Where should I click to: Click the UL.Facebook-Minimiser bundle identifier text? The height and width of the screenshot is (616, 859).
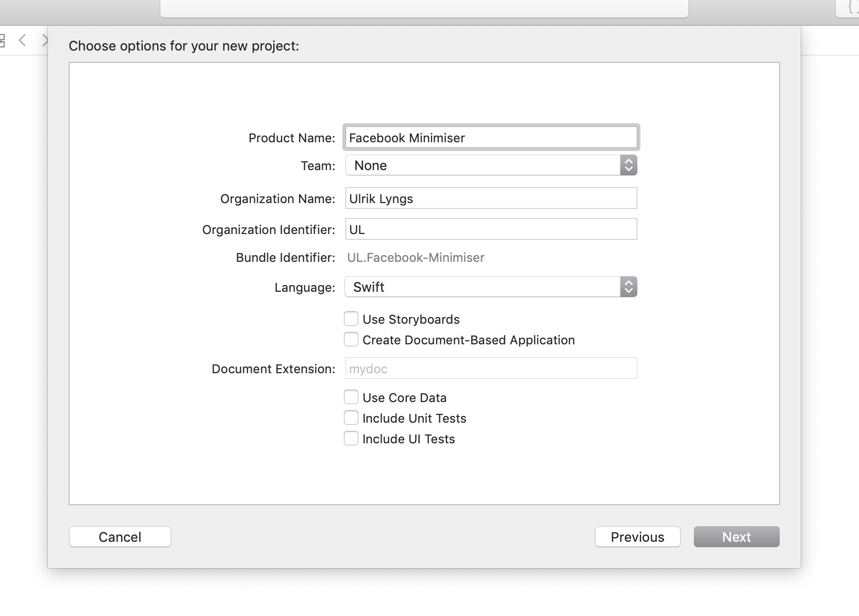(x=416, y=258)
